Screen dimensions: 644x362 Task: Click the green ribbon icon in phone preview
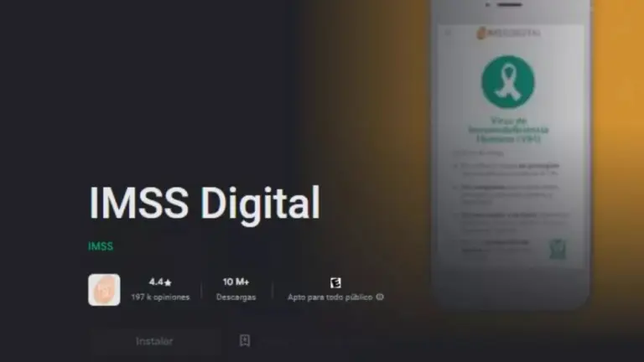coord(508,81)
